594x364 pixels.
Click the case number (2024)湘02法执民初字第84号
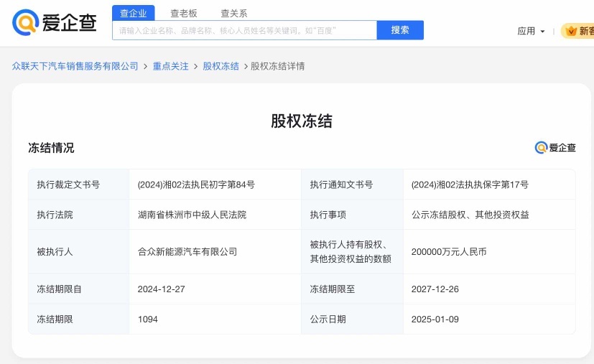pyautogui.click(x=196, y=185)
